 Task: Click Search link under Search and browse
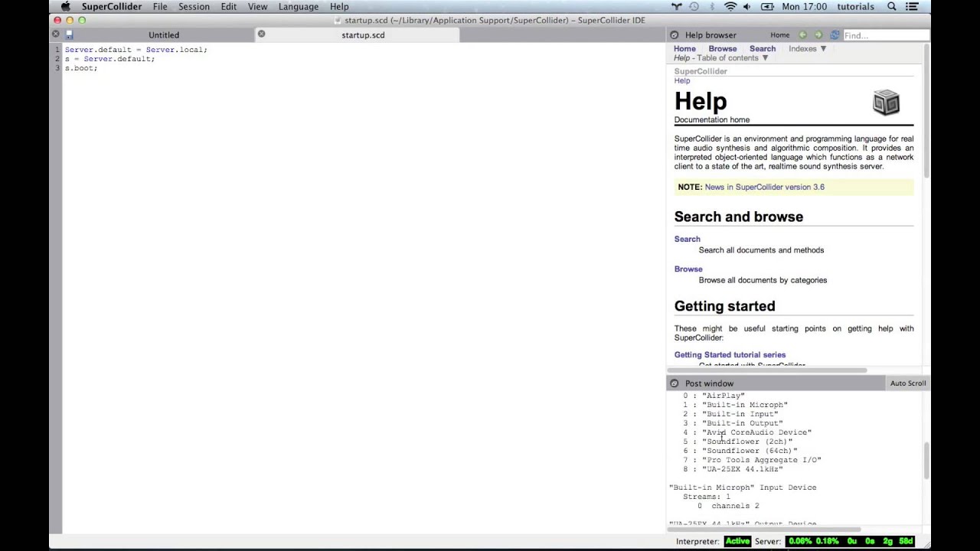(x=688, y=239)
